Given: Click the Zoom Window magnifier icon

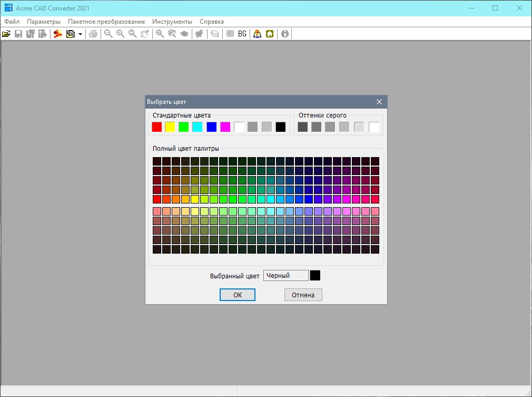Looking at the screenshot, I should click(133, 34).
